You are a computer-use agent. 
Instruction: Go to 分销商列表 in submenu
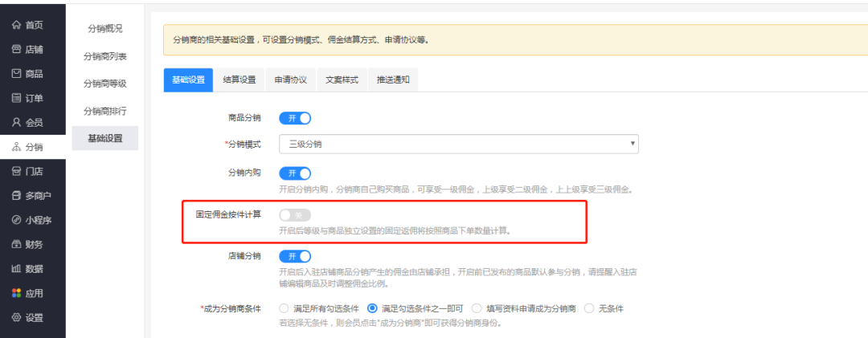[x=104, y=56]
